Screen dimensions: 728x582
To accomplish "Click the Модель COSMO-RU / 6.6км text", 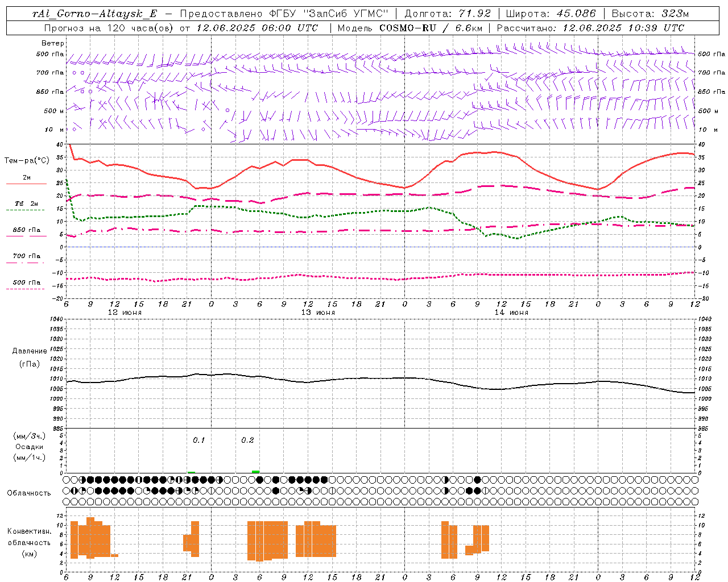I will 409,27.
